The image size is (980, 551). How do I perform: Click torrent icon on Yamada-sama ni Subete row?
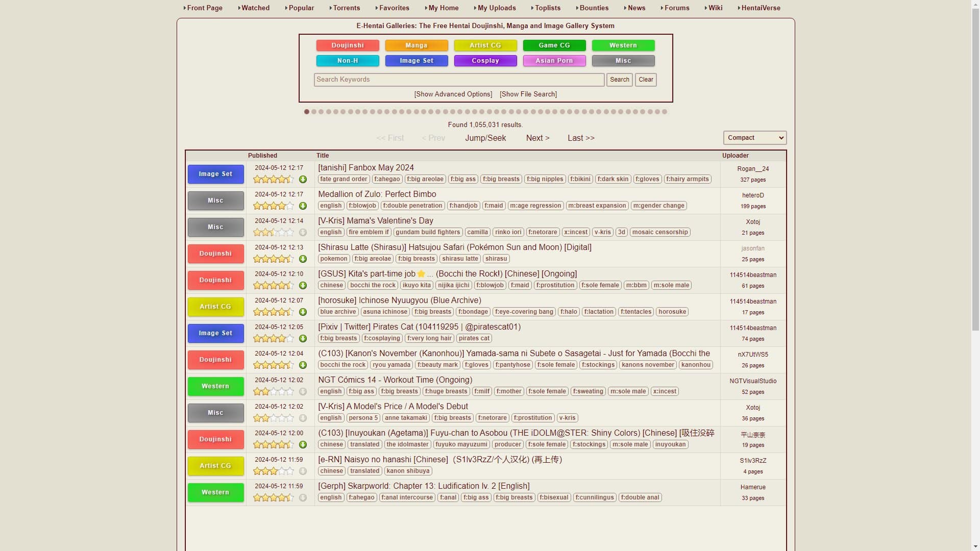point(303,365)
